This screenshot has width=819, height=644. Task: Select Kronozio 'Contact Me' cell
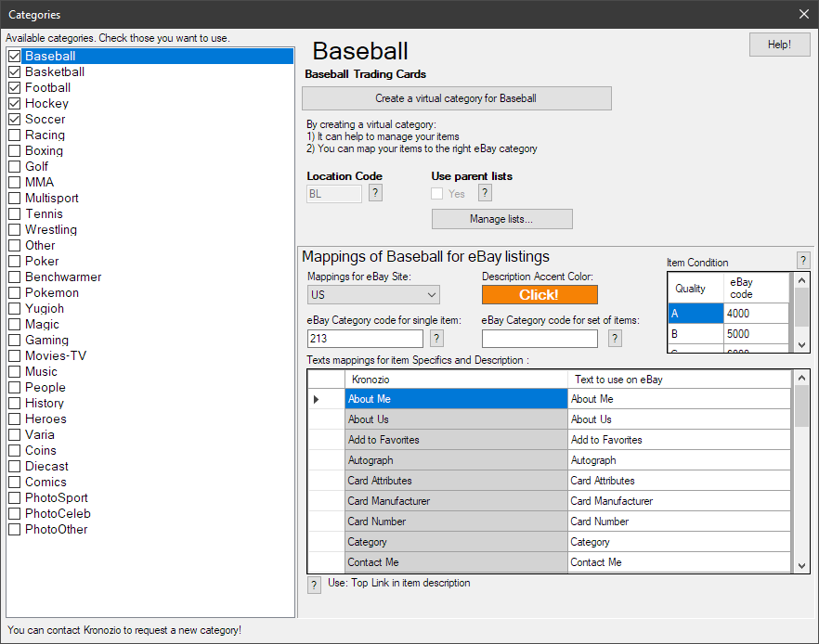coord(456,562)
